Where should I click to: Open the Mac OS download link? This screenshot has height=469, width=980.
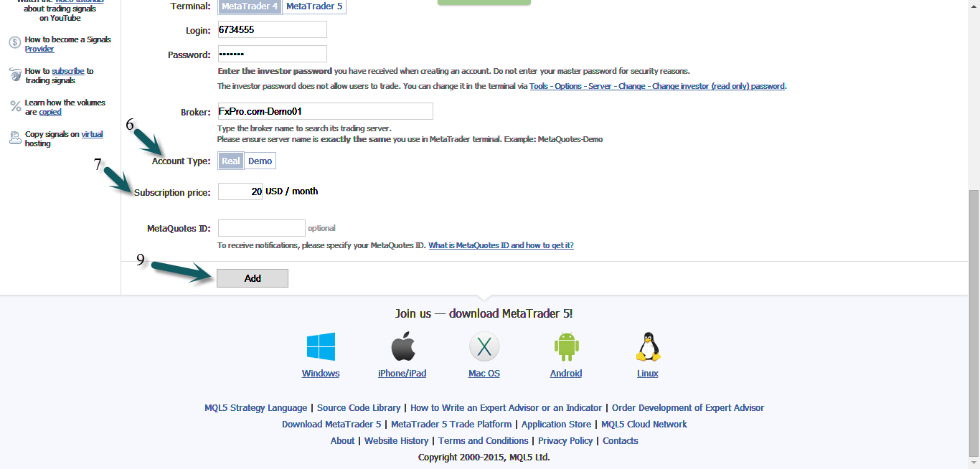tap(484, 374)
